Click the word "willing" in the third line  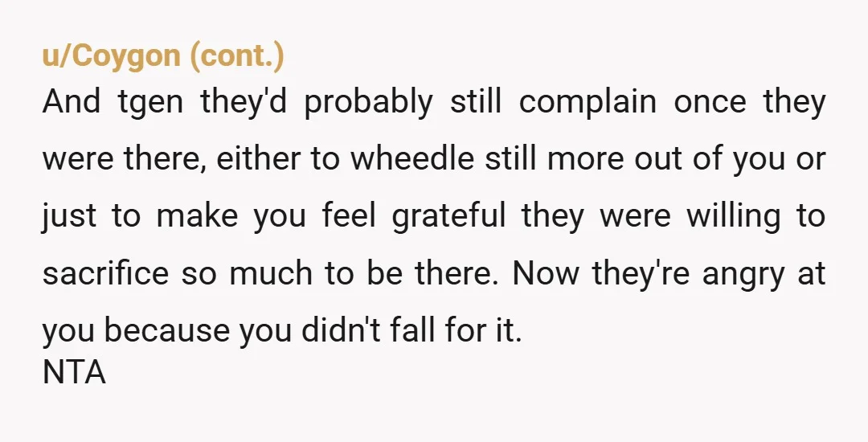(734, 217)
